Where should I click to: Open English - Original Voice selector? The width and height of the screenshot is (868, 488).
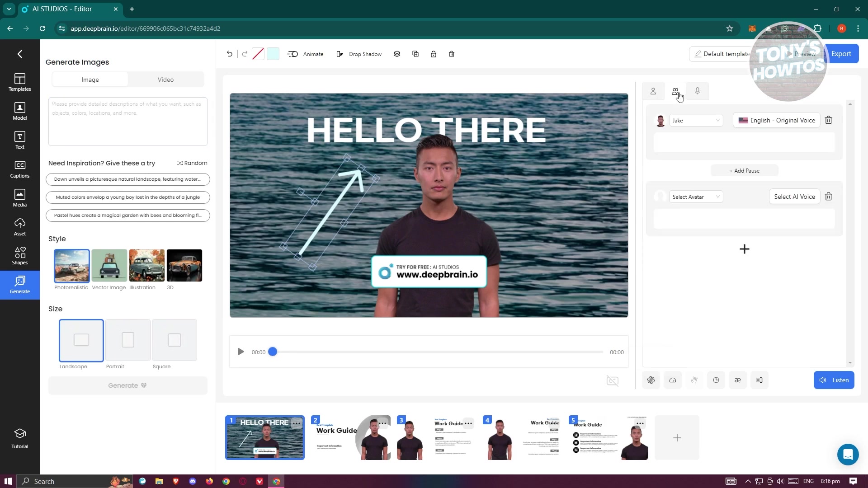click(776, 120)
